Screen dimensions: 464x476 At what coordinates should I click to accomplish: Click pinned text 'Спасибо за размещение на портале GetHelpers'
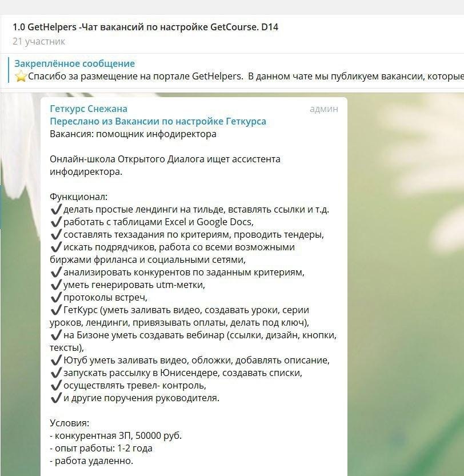(135, 76)
